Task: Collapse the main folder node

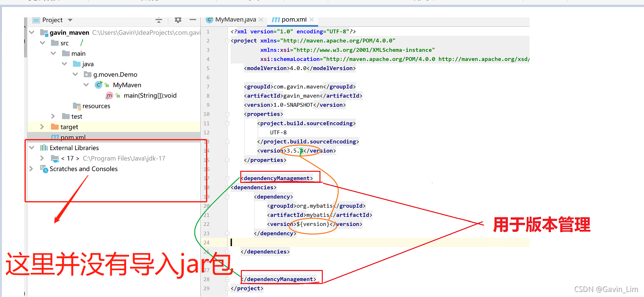Action: (x=53, y=53)
